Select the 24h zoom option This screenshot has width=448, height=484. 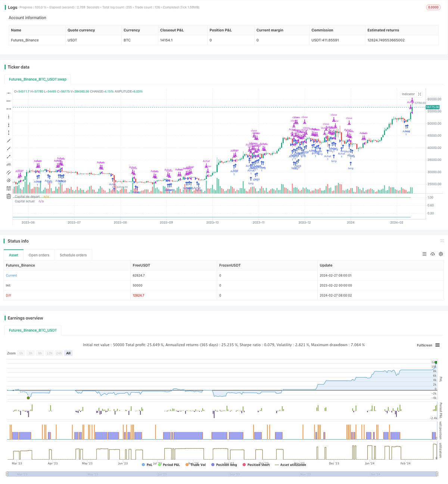coord(59,353)
